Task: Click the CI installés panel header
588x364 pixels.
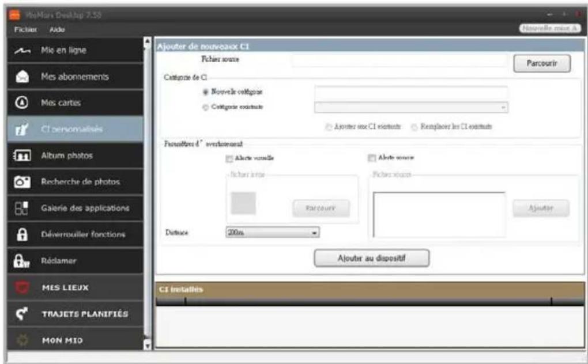Action: tap(370, 290)
